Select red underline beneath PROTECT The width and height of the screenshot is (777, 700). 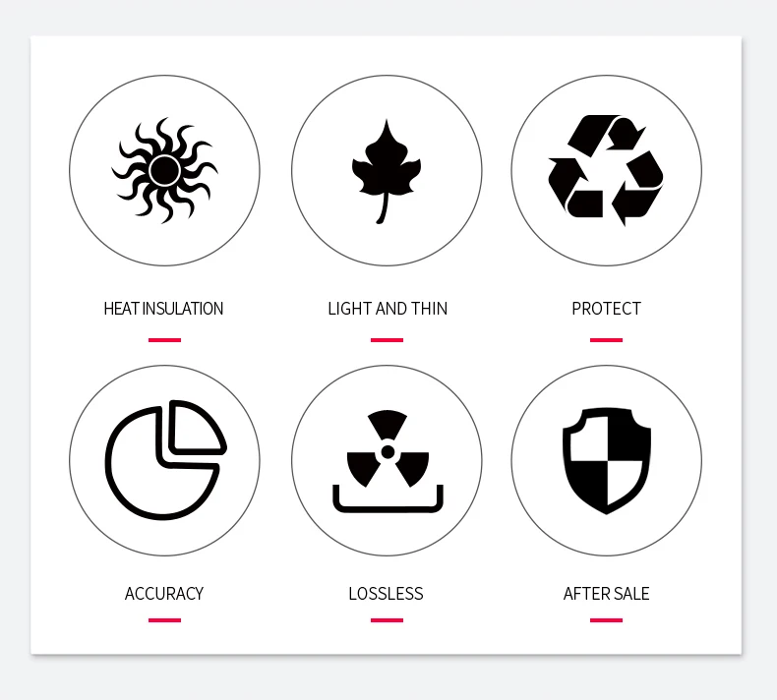coord(606,340)
